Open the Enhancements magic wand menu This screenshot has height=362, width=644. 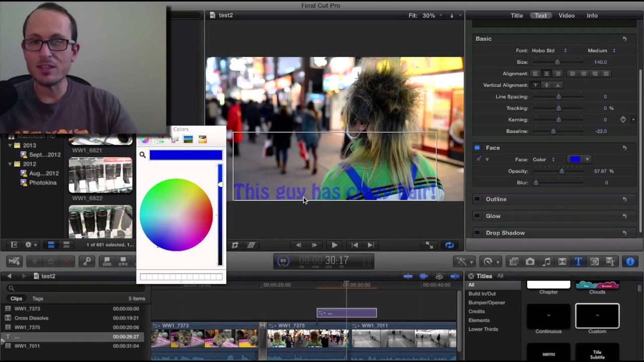click(463, 261)
